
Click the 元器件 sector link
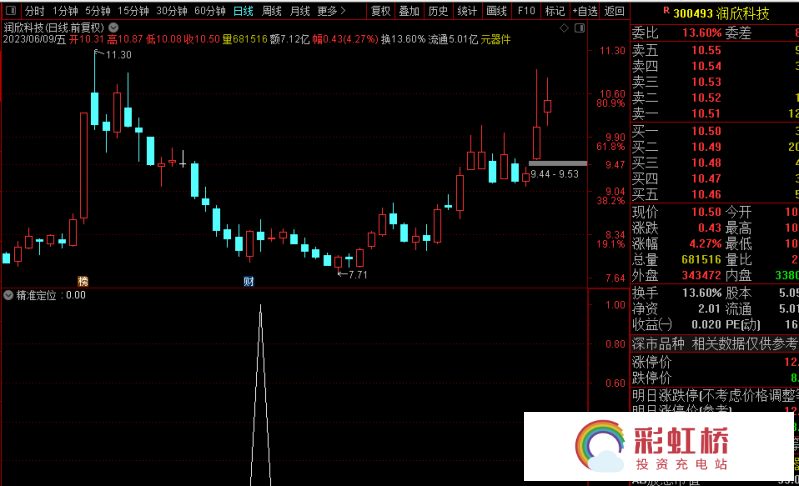click(495, 40)
